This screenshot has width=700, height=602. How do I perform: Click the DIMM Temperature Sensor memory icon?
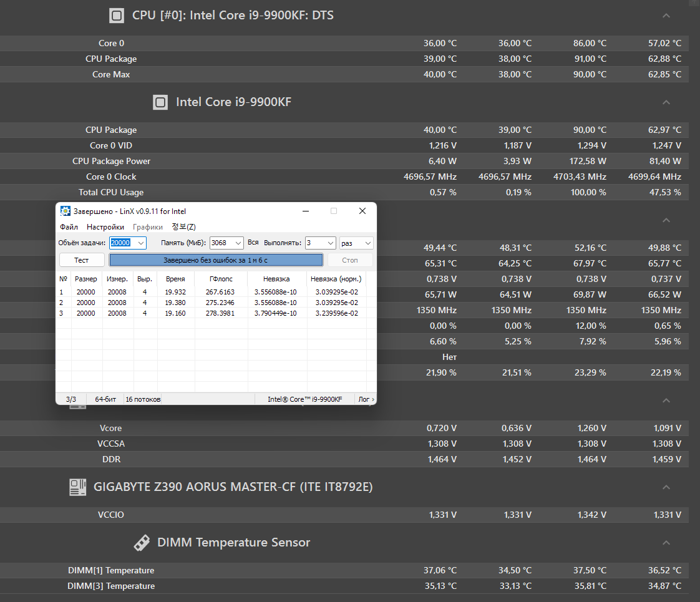click(142, 543)
